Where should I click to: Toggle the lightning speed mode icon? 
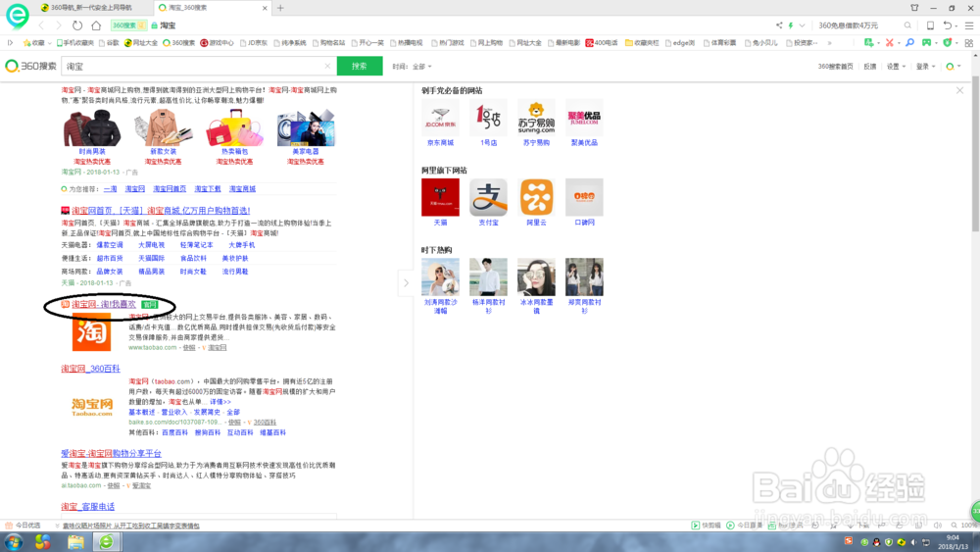[x=791, y=25]
